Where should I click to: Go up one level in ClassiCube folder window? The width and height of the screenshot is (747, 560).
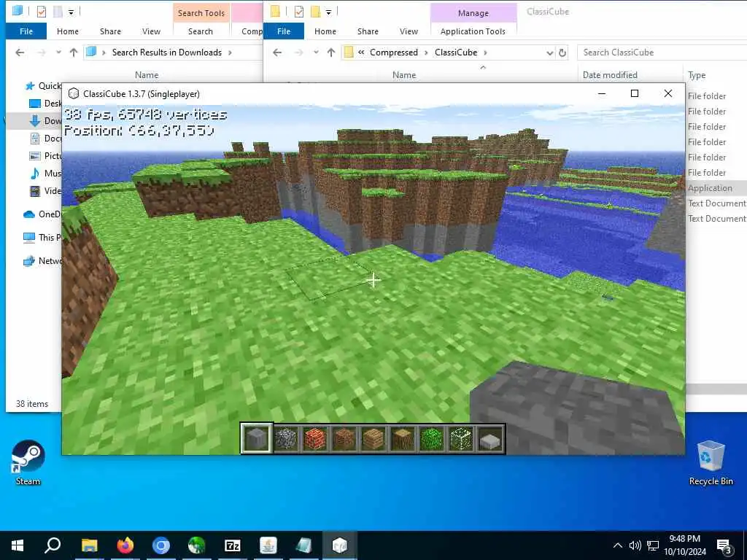click(x=331, y=52)
